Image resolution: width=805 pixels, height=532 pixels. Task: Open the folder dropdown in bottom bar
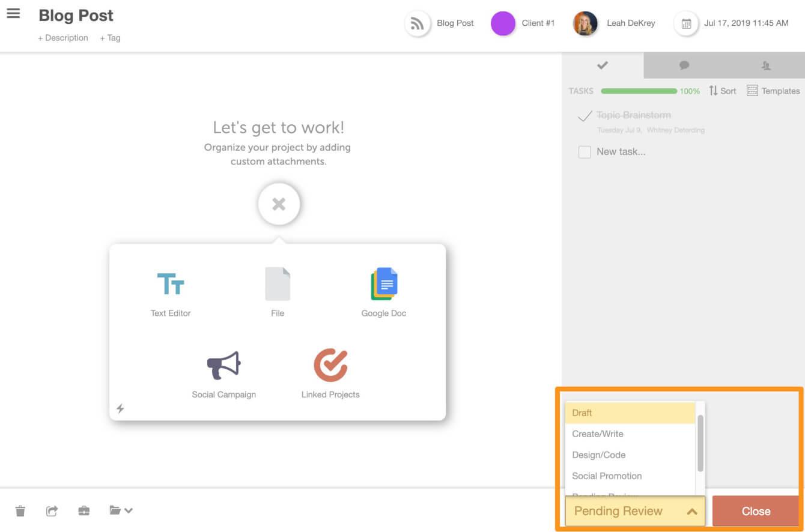tap(121, 510)
